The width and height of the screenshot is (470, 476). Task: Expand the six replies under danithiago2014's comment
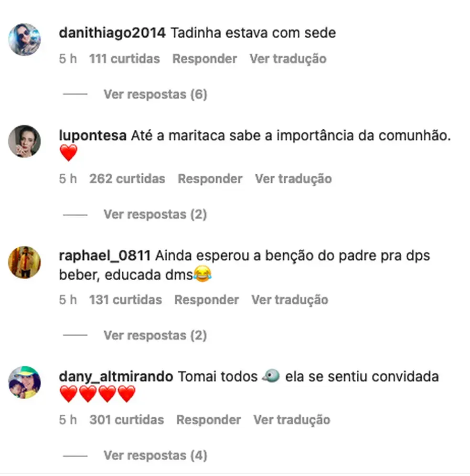[x=155, y=95]
